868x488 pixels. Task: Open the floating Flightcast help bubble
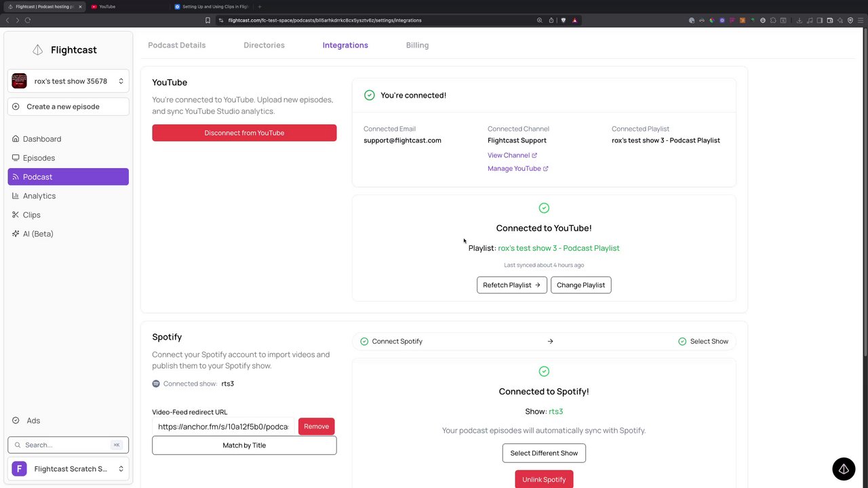(x=844, y=469)
